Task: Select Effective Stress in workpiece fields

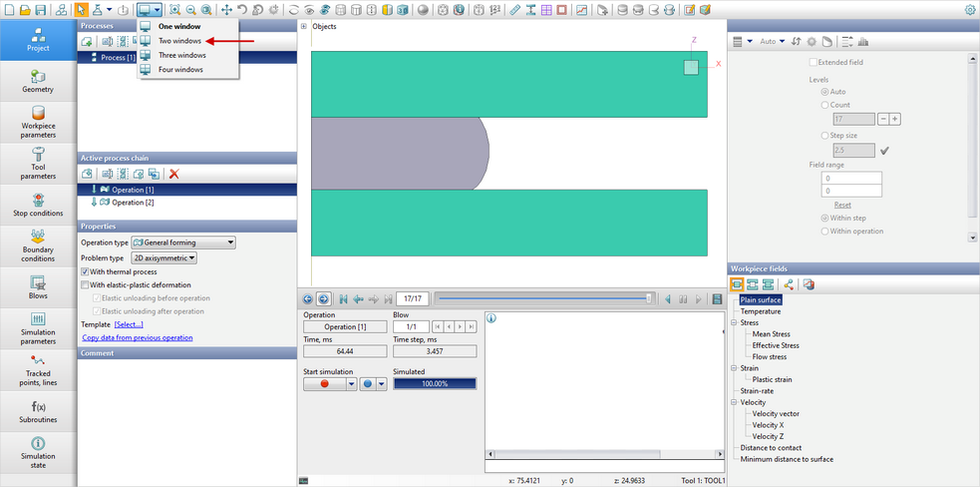Action: (x=776, y=345)
